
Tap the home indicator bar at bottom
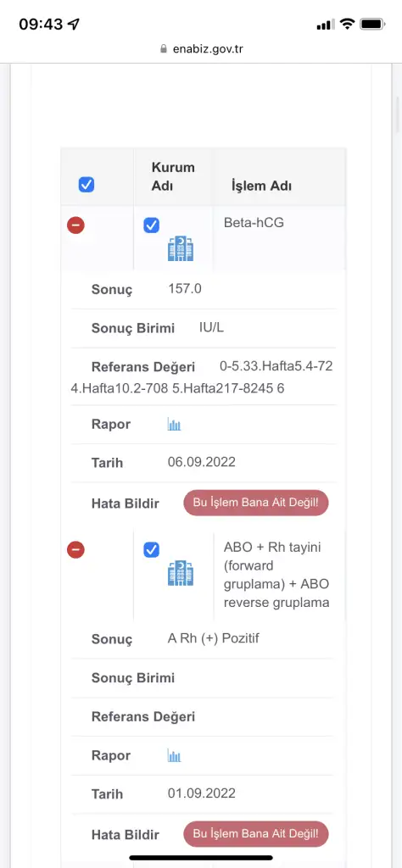point(201,858)
